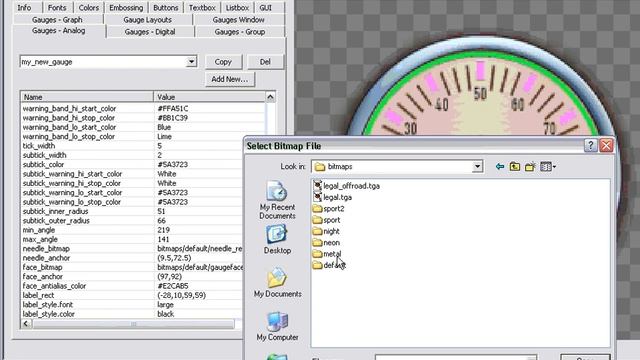This screenshot has width=640, height=360.
Task: Switch to the Fonts tab
Action: click(57, 7)
